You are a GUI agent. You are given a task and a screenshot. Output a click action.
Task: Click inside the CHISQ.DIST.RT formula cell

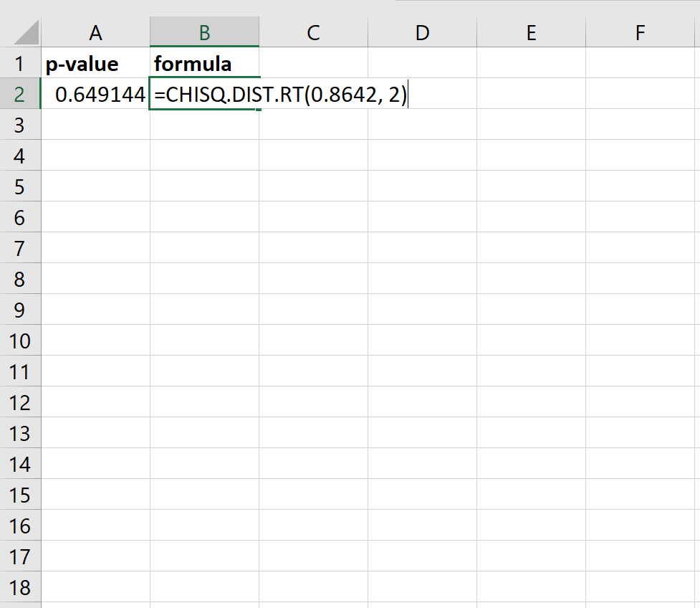279,94
